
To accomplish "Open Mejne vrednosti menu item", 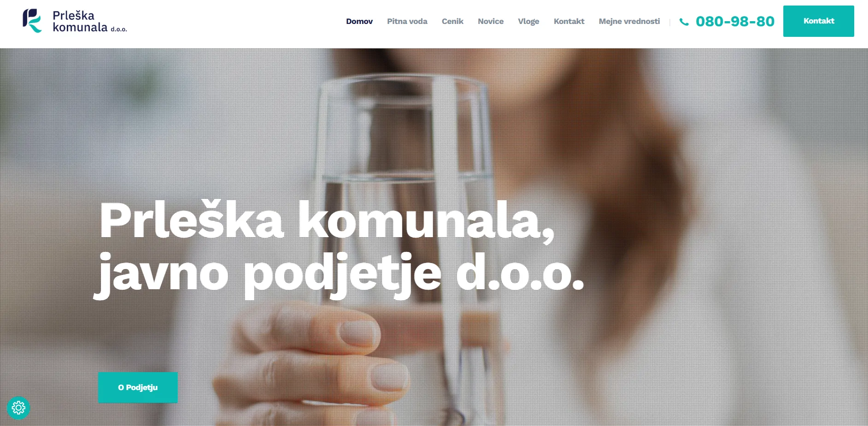I will 629,21.
